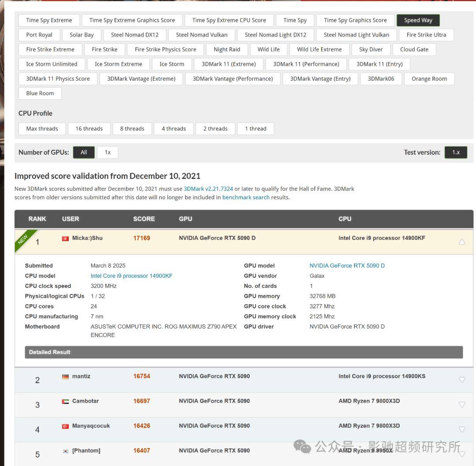The width and height of the screenshot is (476, 466).
Task: Select 3DMark Vantage (Performance)
Action: pos(233,78)
